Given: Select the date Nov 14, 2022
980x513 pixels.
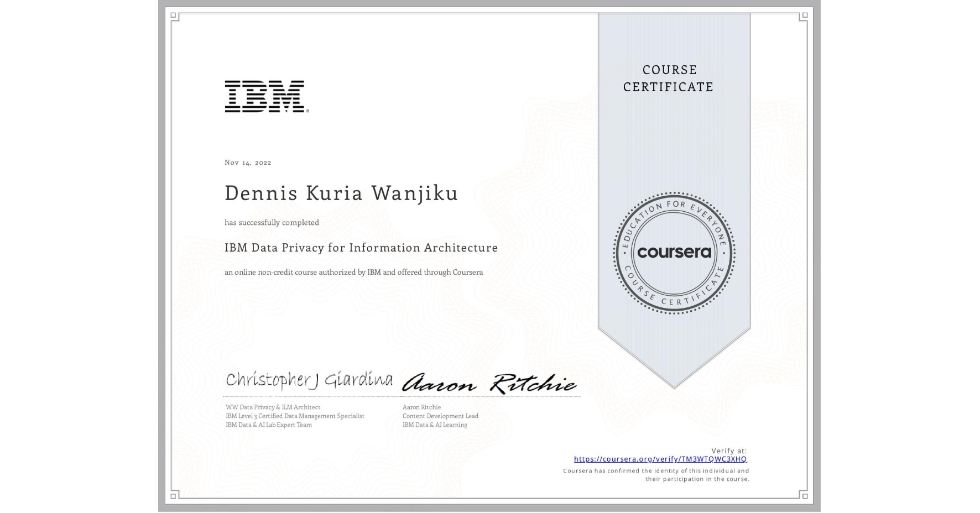Looking at the screenshot, I should point(247,162).
